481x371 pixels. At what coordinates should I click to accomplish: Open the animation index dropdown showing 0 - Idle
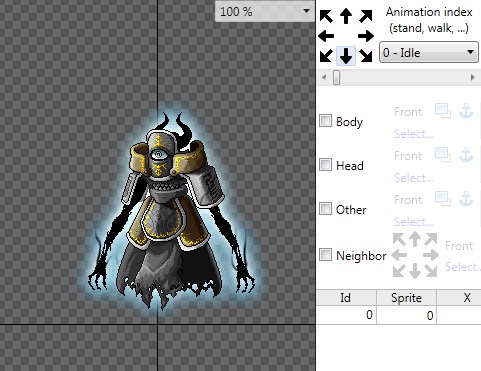pyautogui.click(x=429, y=52)
